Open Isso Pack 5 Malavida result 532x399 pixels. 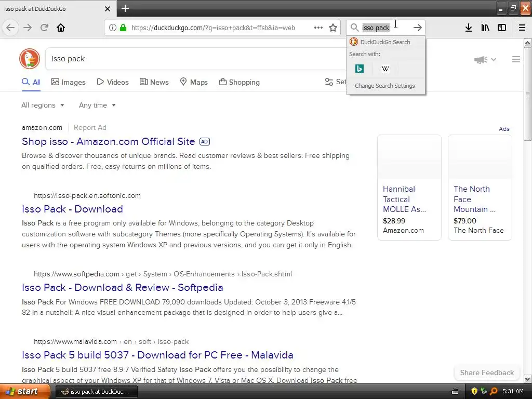[x=157, y=355]
